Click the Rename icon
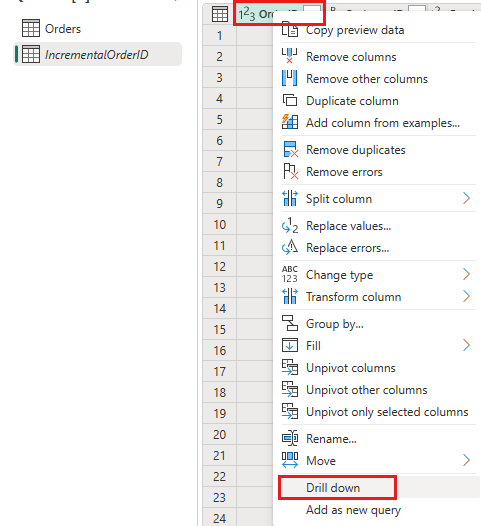The image size is (481, 526). [289, 438]
